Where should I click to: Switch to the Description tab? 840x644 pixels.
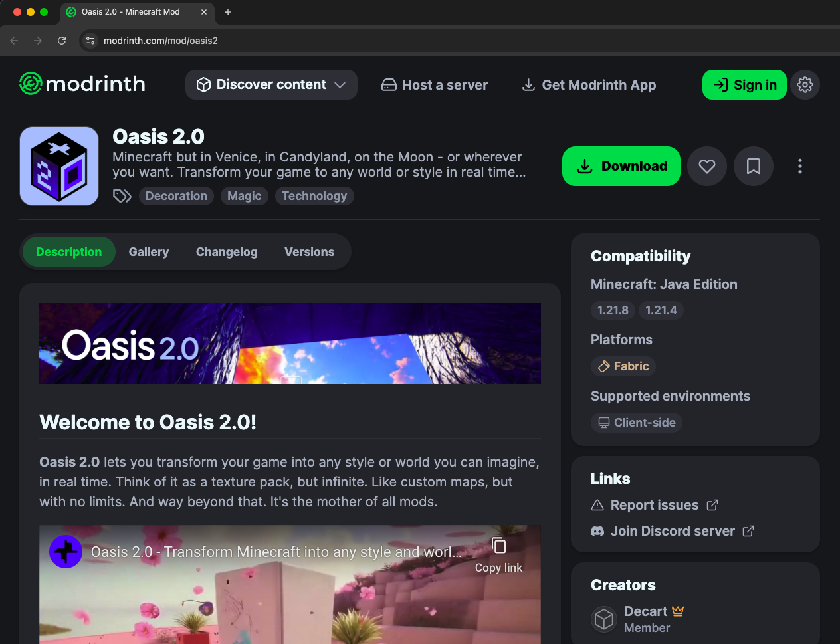coord(69,252)
